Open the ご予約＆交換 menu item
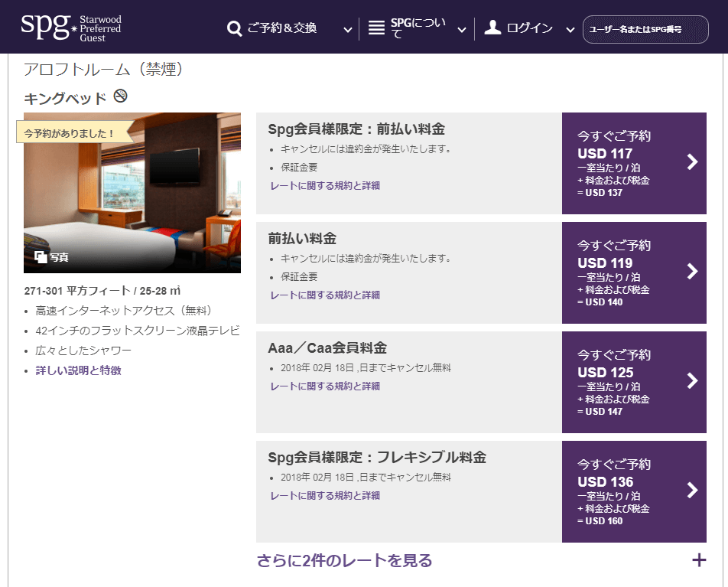The image size is (728, 587). [x=281, y=28]
